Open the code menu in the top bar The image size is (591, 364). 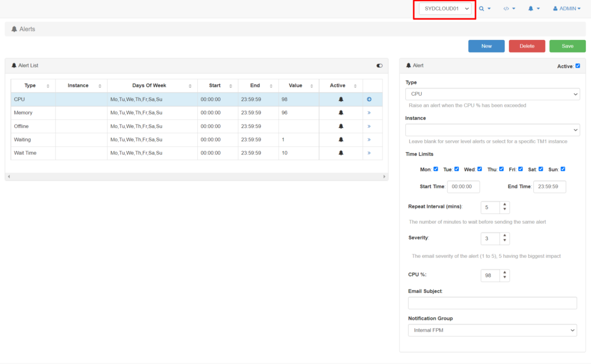[508, 9]
